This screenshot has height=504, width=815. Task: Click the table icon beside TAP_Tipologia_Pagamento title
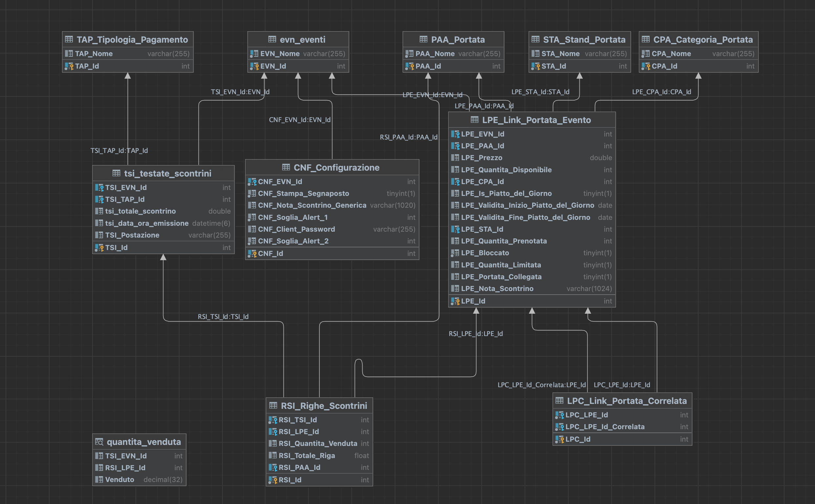point(69,39)
